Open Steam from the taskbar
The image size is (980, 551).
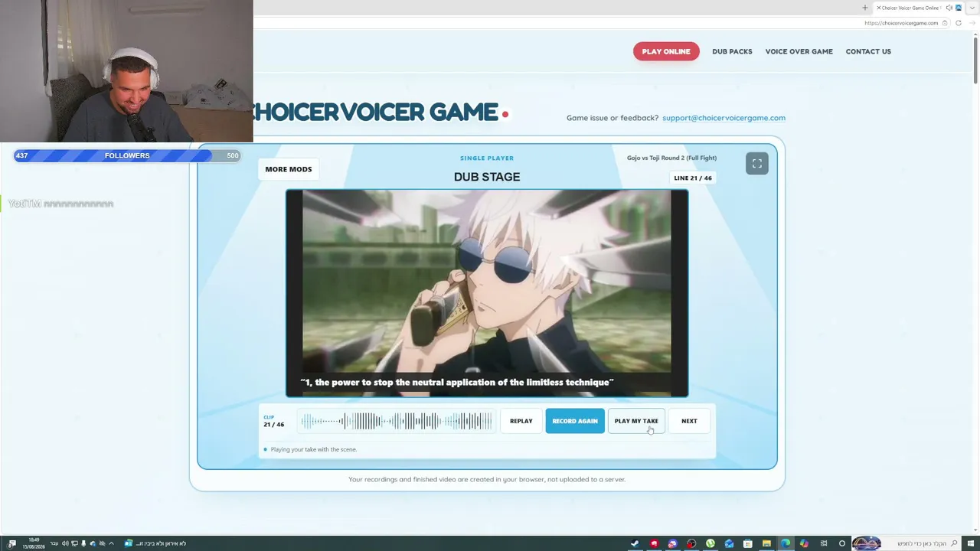click(x=635, y=543)
